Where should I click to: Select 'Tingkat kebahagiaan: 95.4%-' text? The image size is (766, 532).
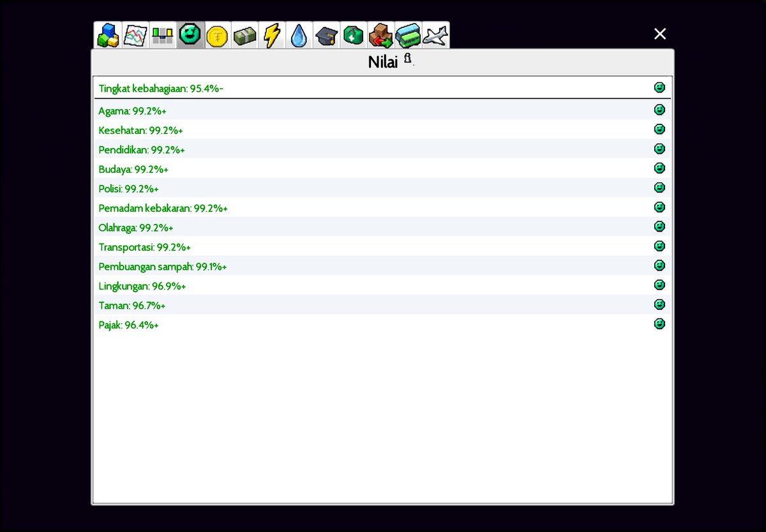[161, 89]
